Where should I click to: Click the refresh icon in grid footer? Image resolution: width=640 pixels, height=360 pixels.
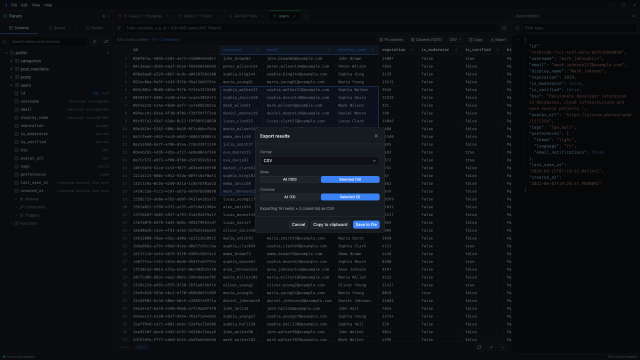[x=479, y=347]
